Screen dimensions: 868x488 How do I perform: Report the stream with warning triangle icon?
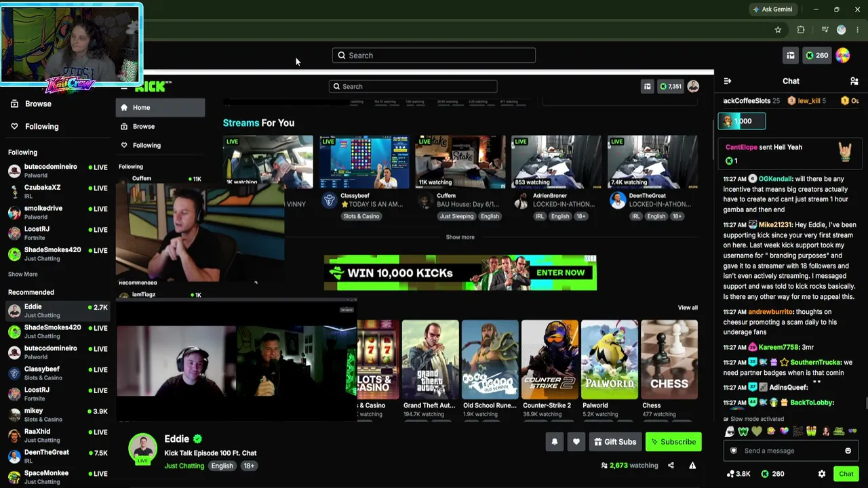point(692,466)
